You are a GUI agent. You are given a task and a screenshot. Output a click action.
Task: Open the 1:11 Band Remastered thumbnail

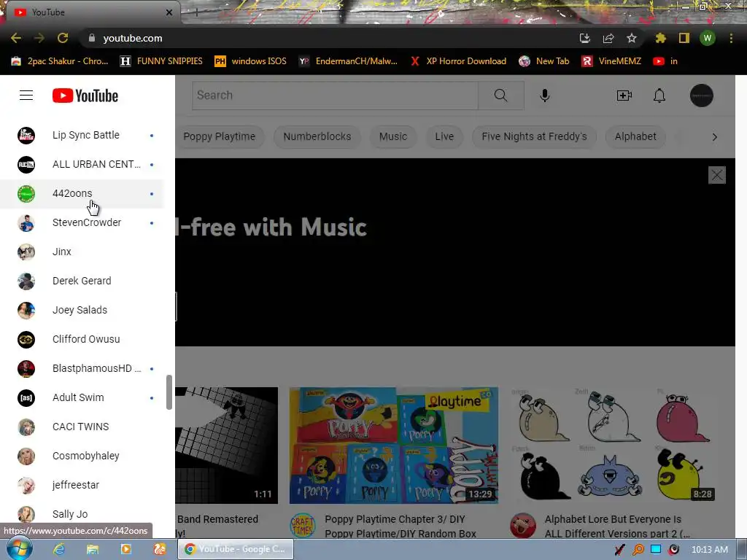[226, 446]
